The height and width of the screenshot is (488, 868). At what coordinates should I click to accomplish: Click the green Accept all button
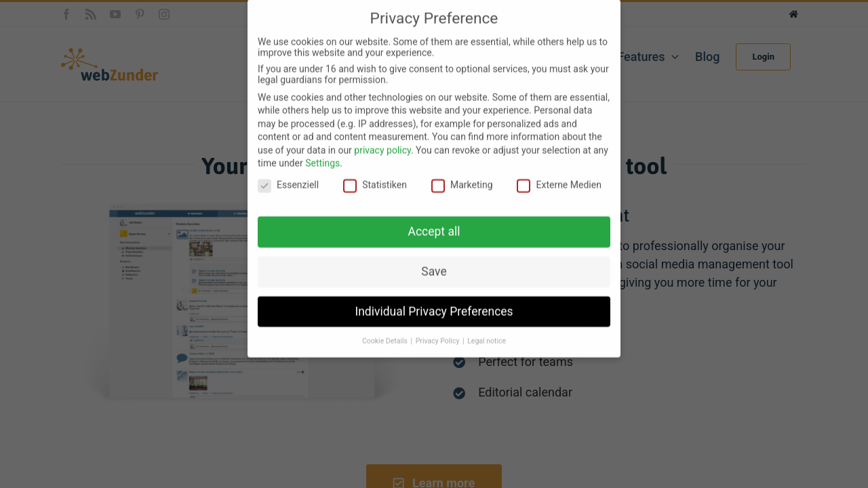(x=434, y=232)
